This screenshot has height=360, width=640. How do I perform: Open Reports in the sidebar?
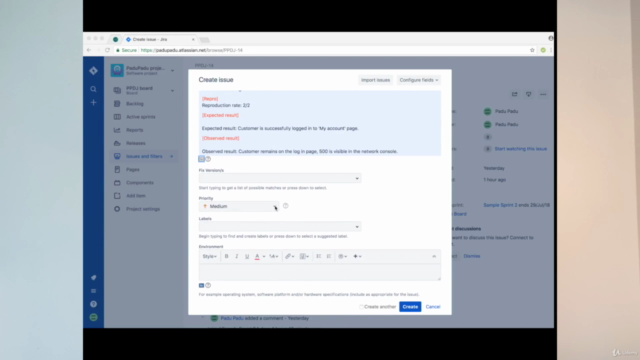134,130
